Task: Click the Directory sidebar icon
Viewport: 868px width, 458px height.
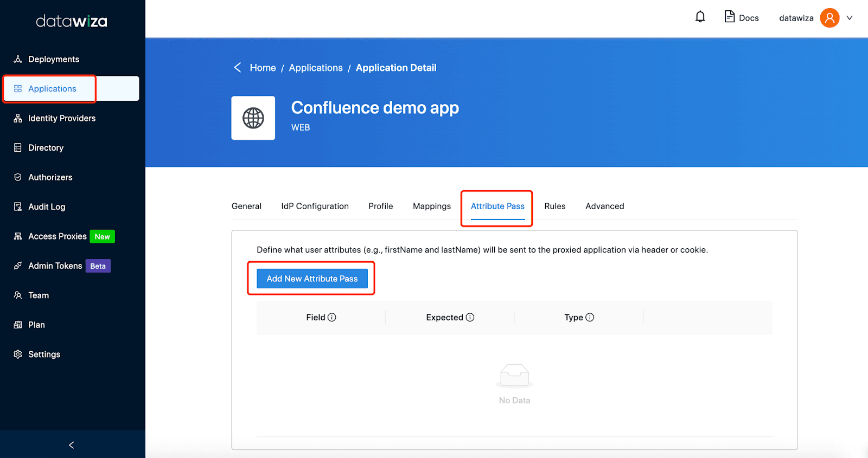Action: (18, 147)
